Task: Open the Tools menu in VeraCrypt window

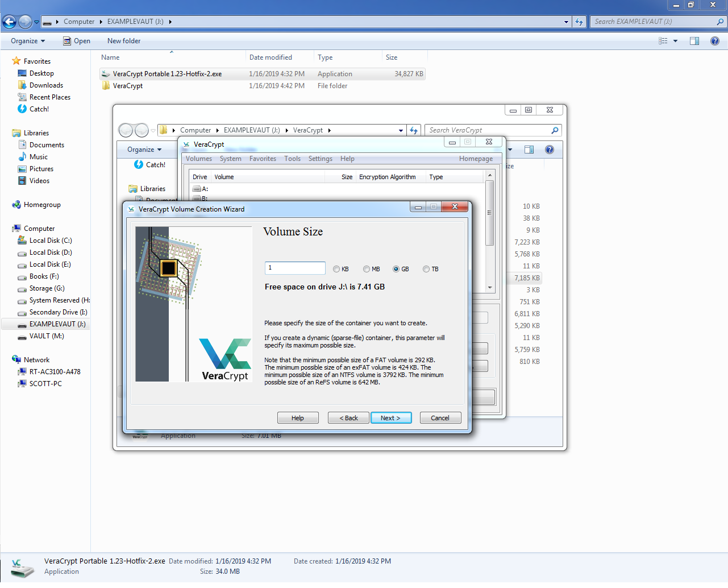Action: 293,159
